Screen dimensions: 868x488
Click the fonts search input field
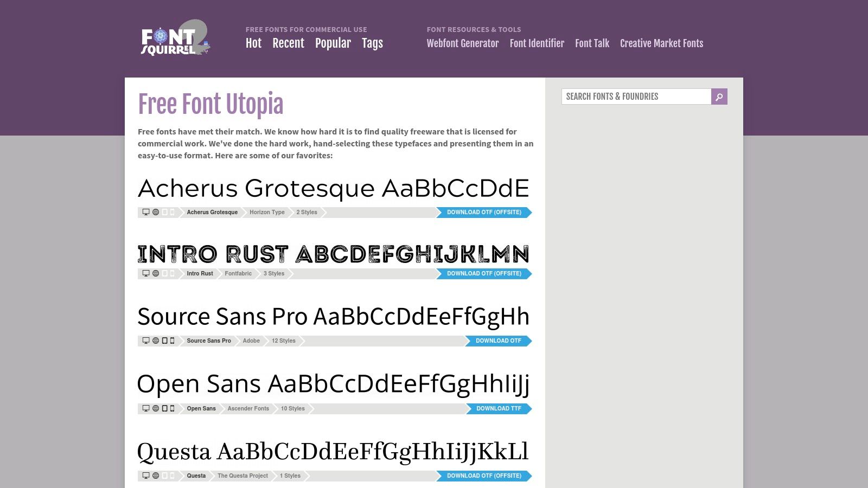pyautogui.click(x=635, y=96)
